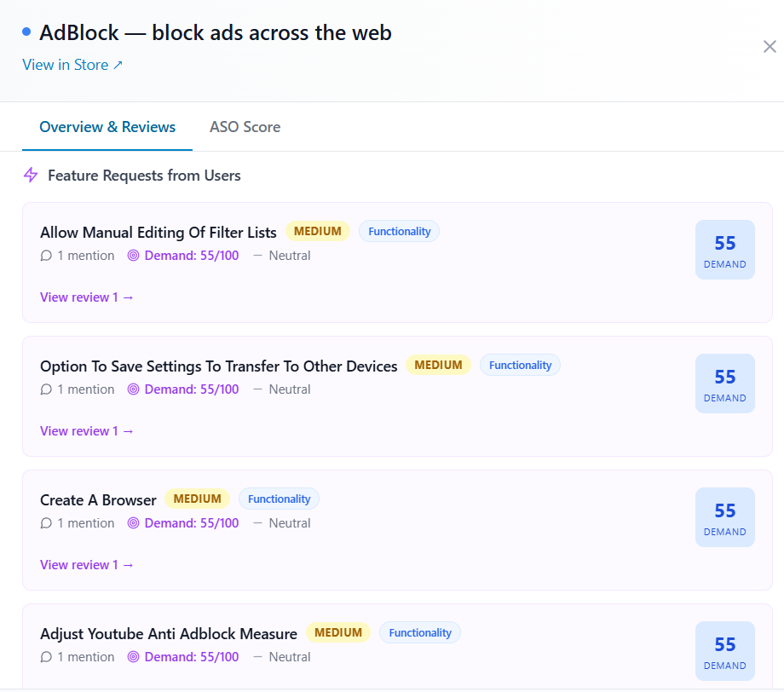Click the 55 demand box for Adjust Youtube request

click(x=724, y=650)
